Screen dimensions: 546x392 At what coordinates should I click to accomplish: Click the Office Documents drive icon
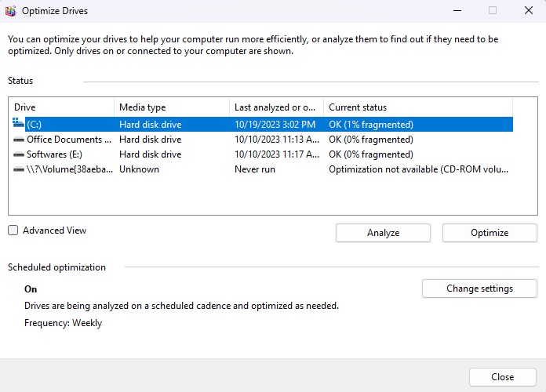pyautogui.click(x=19, y=140)
